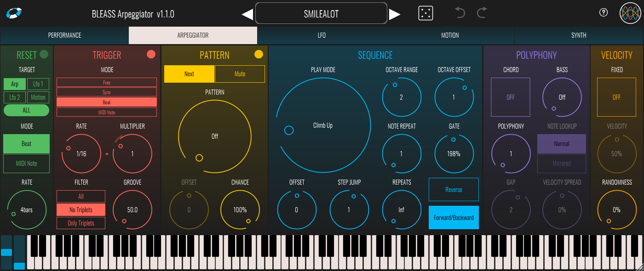Open the help question mark icon
644x271 pixels.
coord(604,13)
